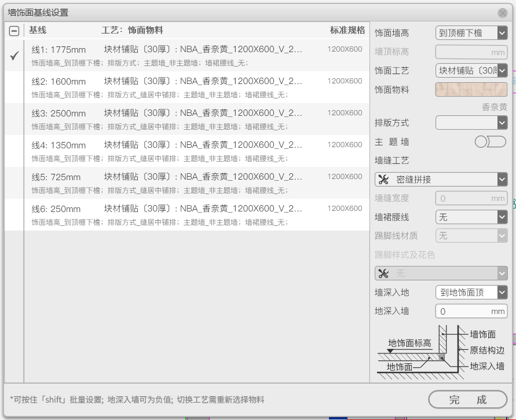Click the 地深入墙 input field

tap(471, 311)
